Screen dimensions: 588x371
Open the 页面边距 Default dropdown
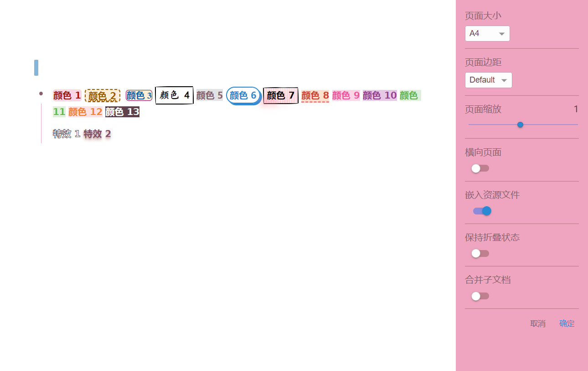tap(489, 80)
